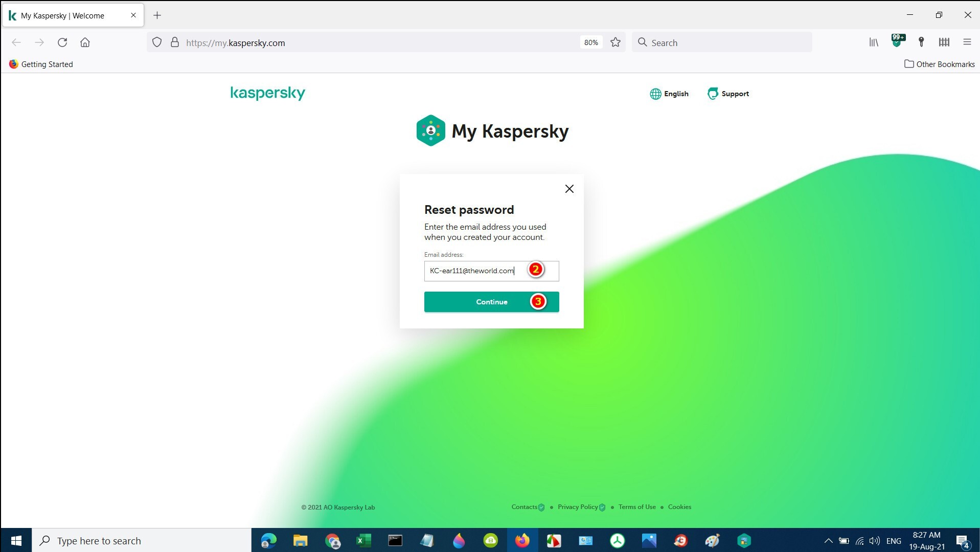
Task: Click the kaspersky logo in page header
Action: coord(267,93)
